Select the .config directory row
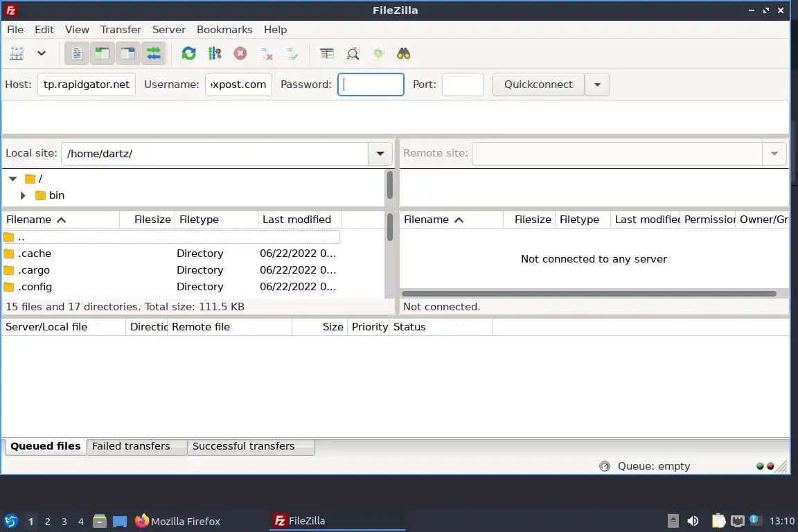The height and width of the screenshot is (532, 798). (171, 287)
